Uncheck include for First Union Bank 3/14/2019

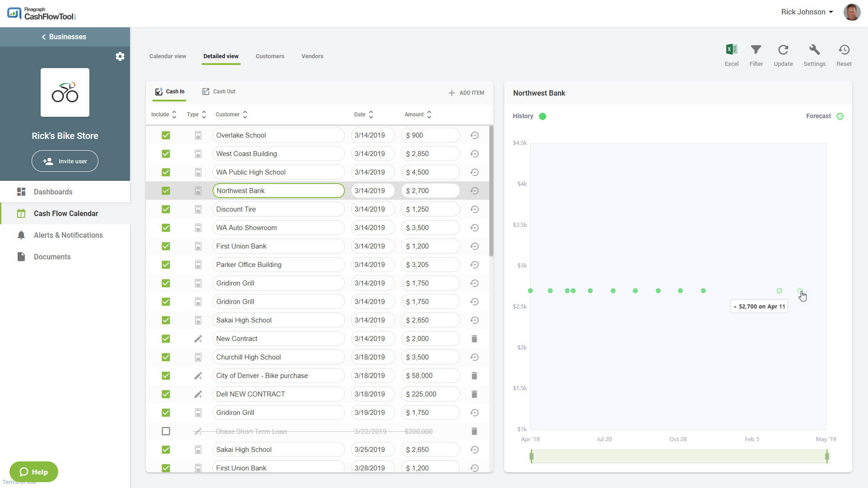tap(166, 246)
